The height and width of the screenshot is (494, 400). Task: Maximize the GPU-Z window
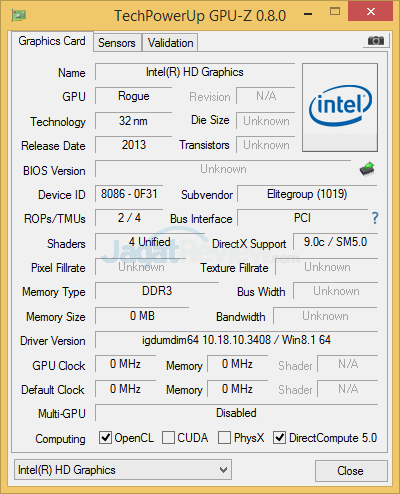335,12
